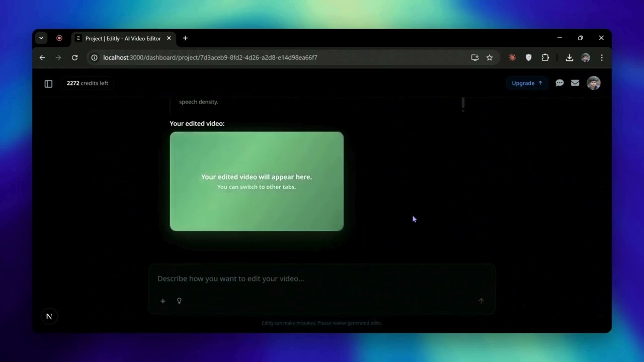Screen dimensions: 644x362
Task: Click the site information icon in address bar
Action: (x=94, y=58)
